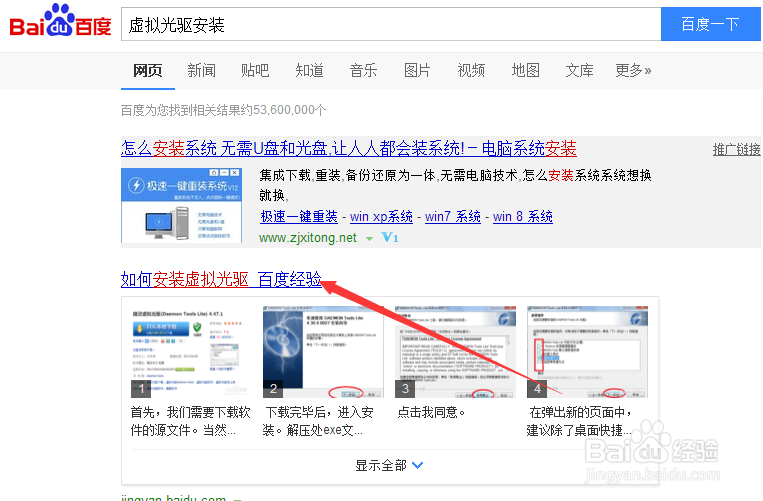
Task: Open the 视频 tab
Action: [471, 71]
